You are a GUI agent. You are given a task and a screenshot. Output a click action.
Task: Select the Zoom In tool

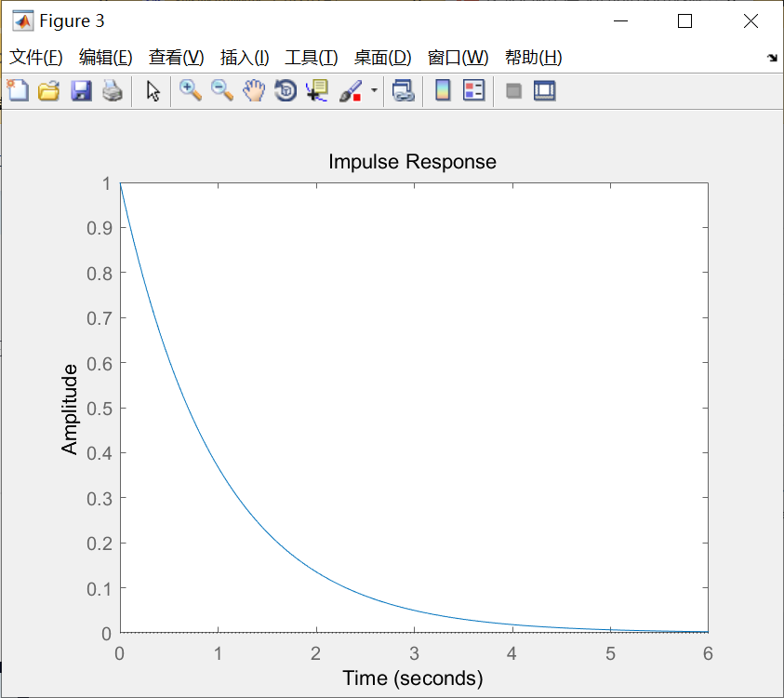coord(191,90)
